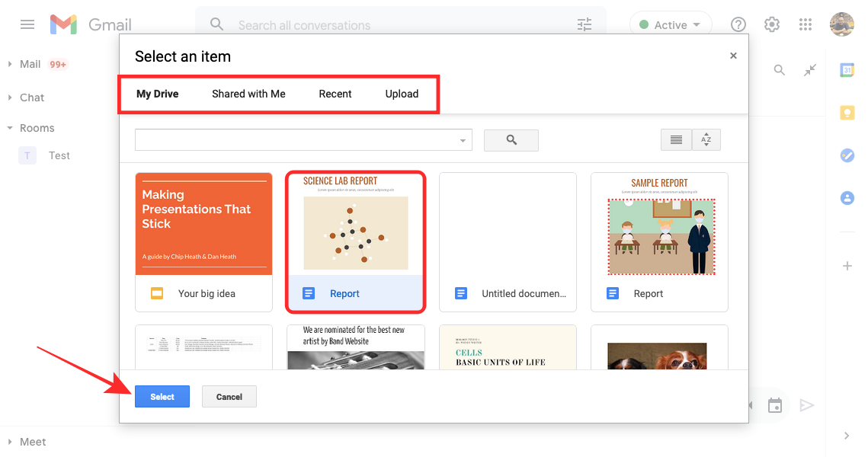Switch to list view in the picker
The height and width of the screenshot is (457, 868).
click(676, 140)
